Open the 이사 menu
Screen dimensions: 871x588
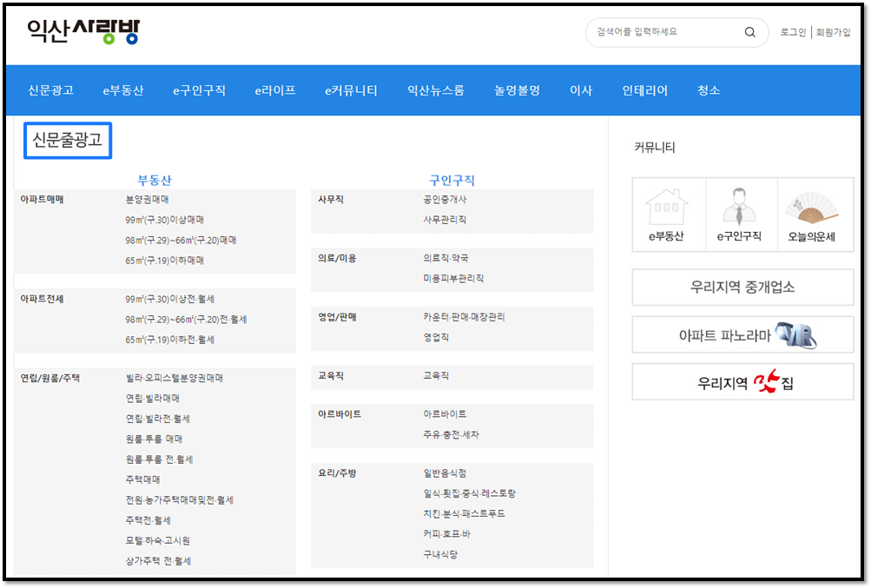(581, 90)
